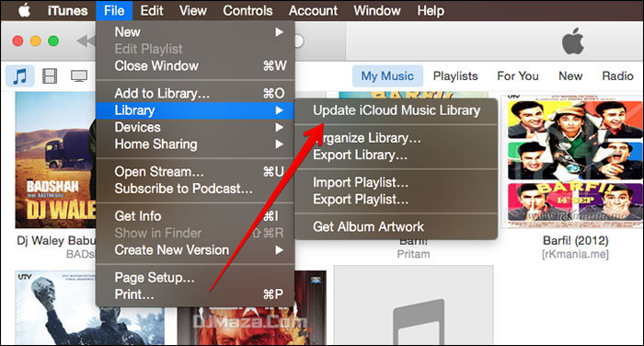Screen dimensions: 644x346
Task: Click the green zoom window button
Action: [x=53, y=41]
